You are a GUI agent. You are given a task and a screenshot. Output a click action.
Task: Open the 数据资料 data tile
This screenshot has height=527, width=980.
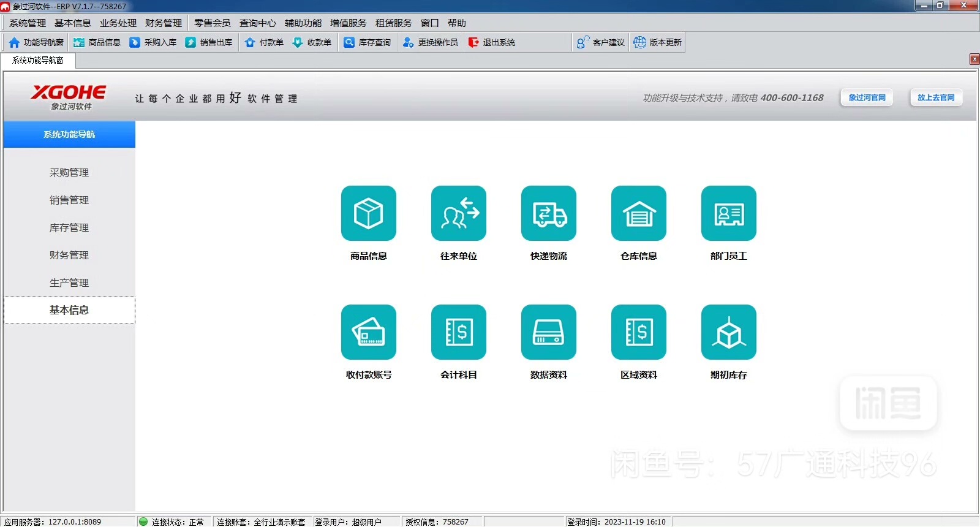[x=548, y=332]
